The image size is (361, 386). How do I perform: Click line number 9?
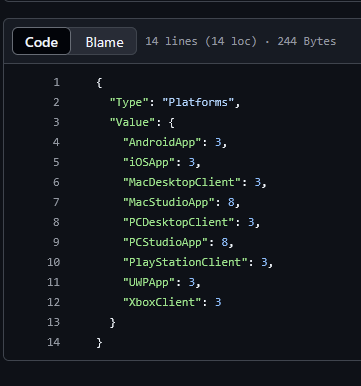coord(56,242)
